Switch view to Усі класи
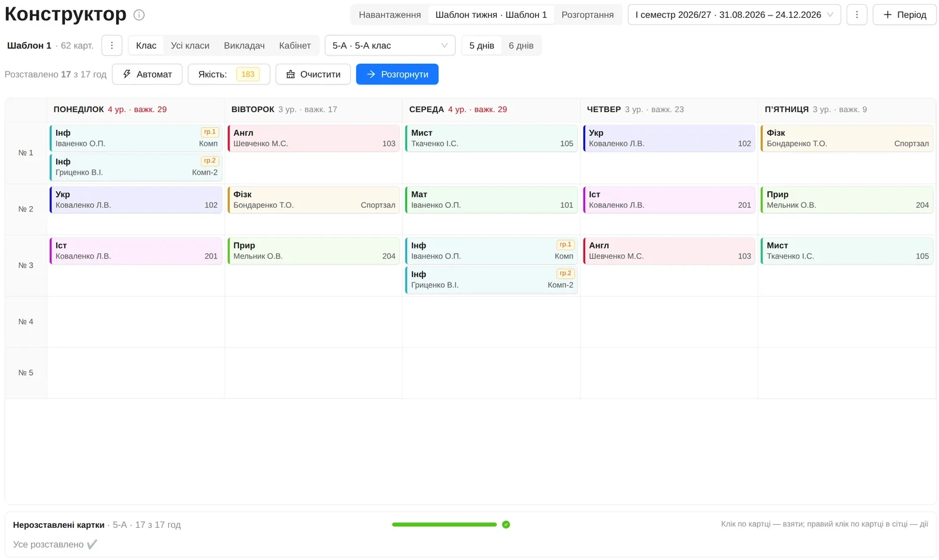 pos(190,45)
